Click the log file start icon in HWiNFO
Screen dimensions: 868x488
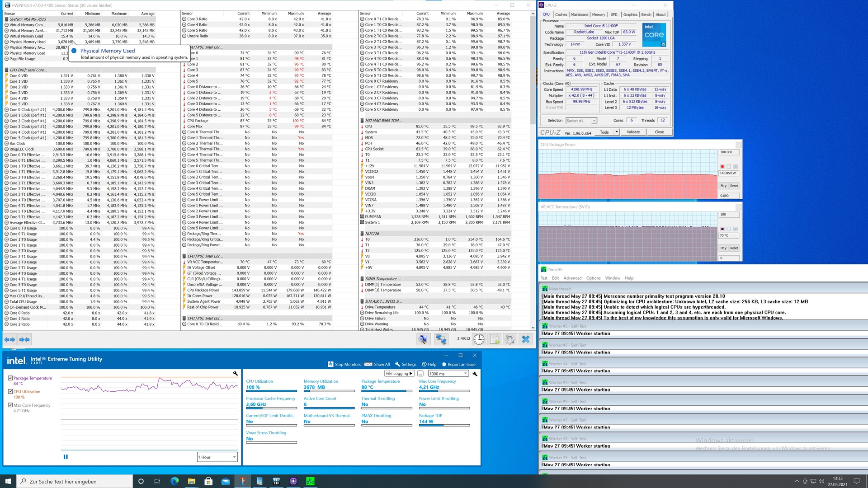495,339
